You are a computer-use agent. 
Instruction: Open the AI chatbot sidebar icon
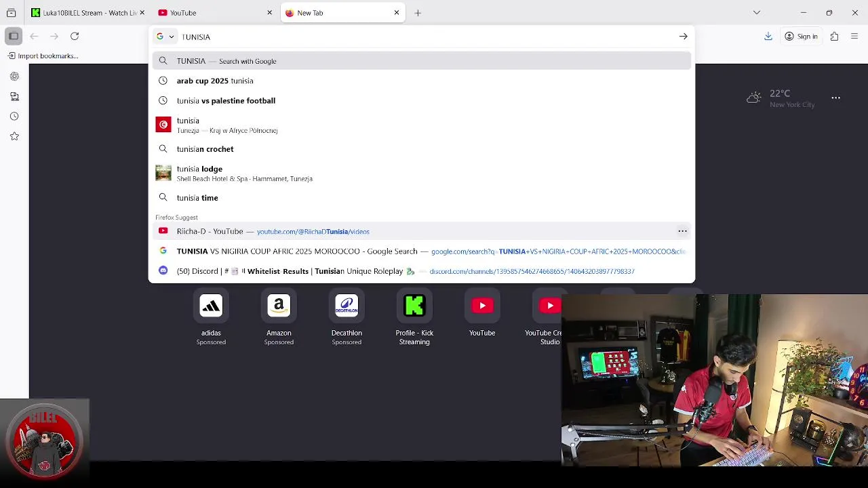click(14, 77)
